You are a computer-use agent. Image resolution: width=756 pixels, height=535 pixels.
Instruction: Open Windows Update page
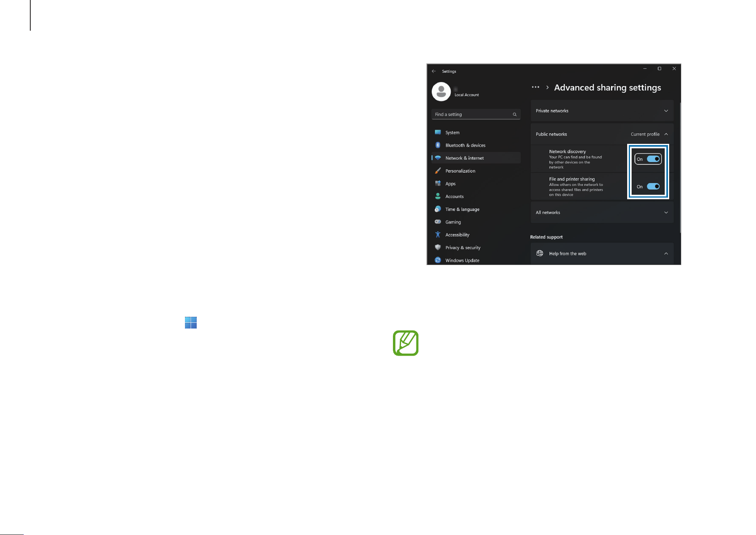pos(476,260)
